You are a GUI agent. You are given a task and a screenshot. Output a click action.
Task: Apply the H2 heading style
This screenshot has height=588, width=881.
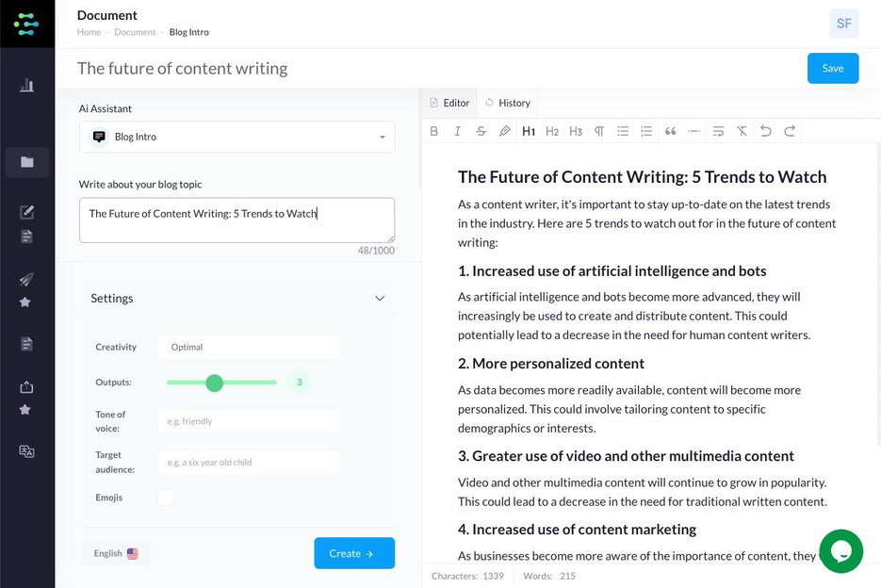552,131
